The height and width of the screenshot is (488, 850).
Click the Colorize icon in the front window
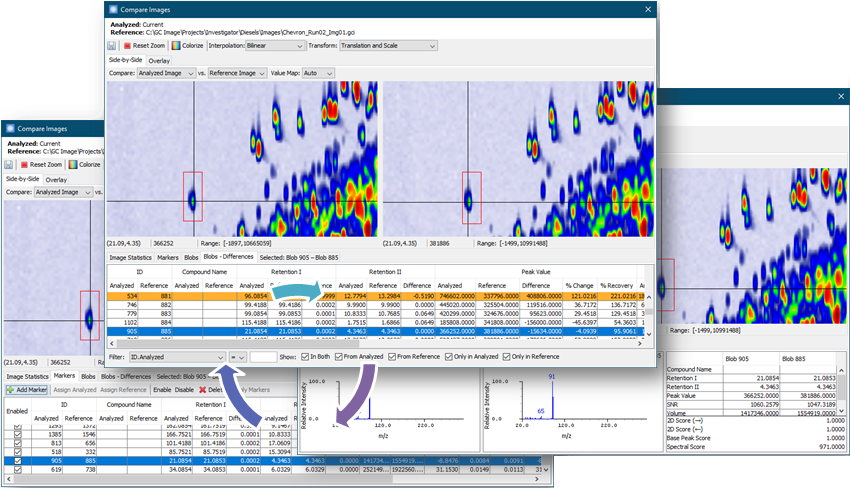(x=177, y=45)
